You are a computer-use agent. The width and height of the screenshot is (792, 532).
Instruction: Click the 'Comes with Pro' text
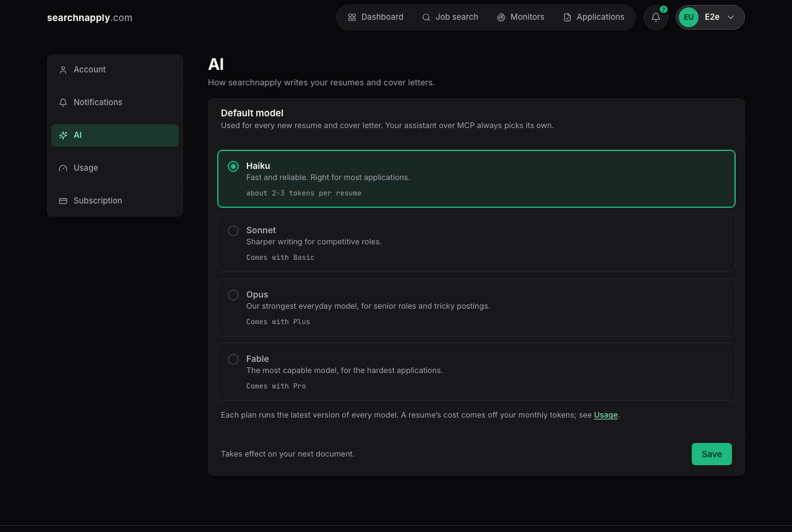[276, 386]
